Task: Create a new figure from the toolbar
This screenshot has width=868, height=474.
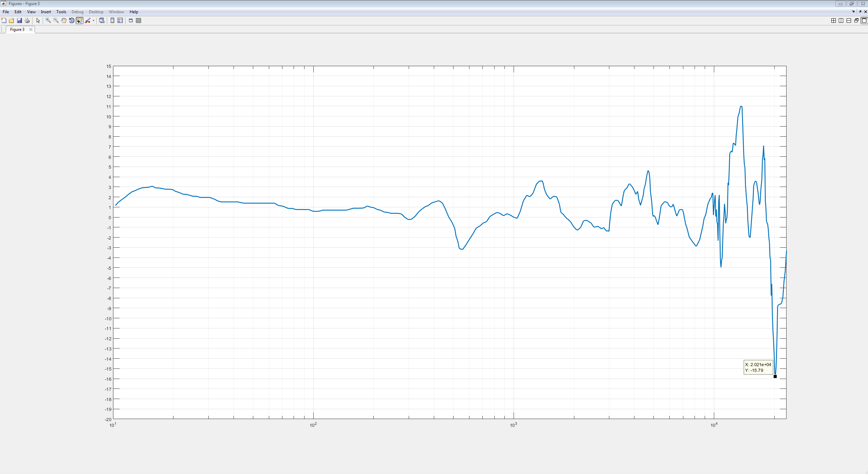Action: point(4,20)
